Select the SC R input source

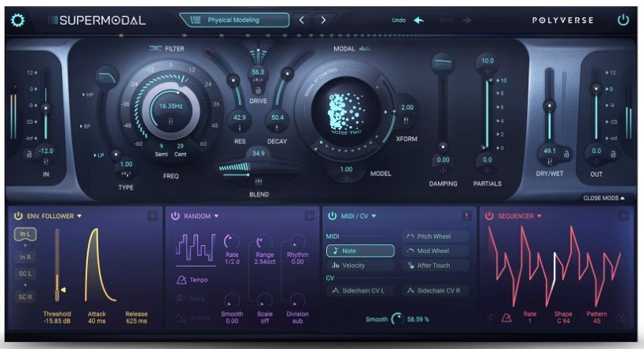click(25, 297)
